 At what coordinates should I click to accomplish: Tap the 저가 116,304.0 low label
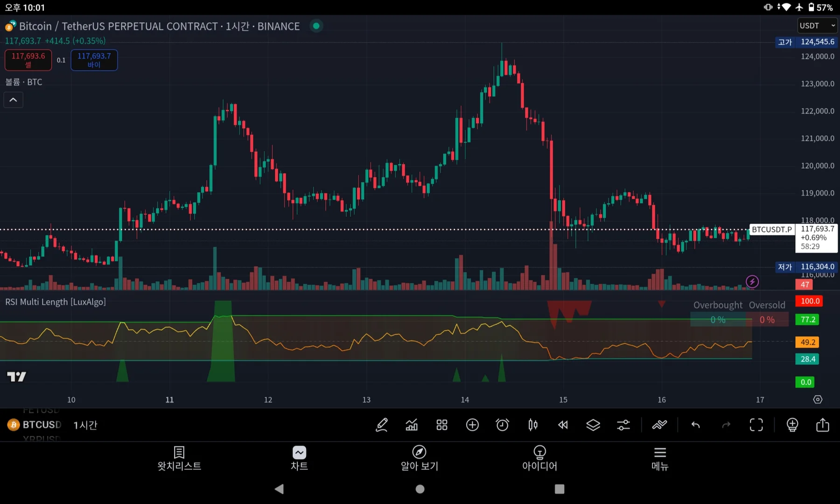click(805, 267)
